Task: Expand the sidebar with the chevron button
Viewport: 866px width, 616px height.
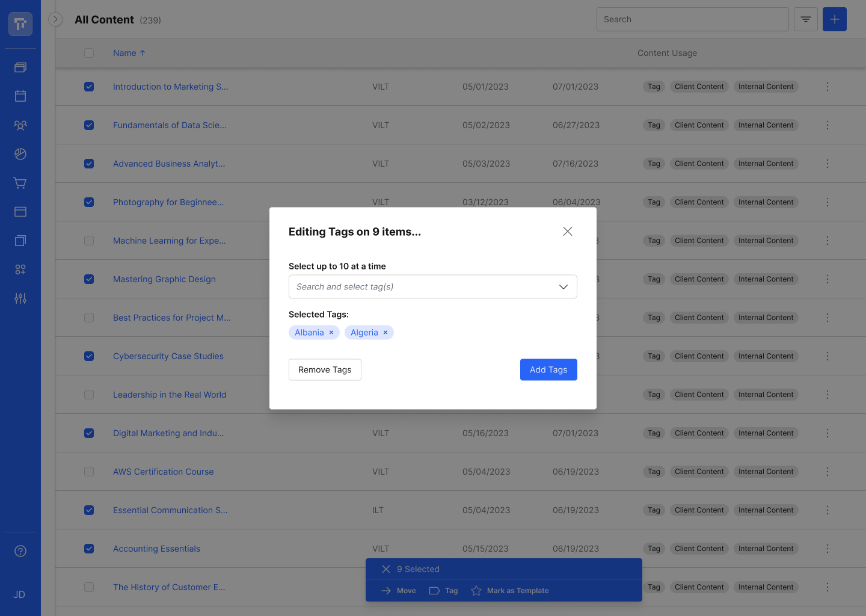Action: tap(55, 19)
